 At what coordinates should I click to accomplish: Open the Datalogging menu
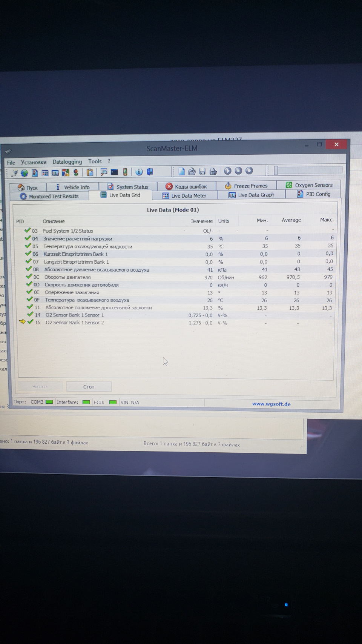(x=67, y=161)
